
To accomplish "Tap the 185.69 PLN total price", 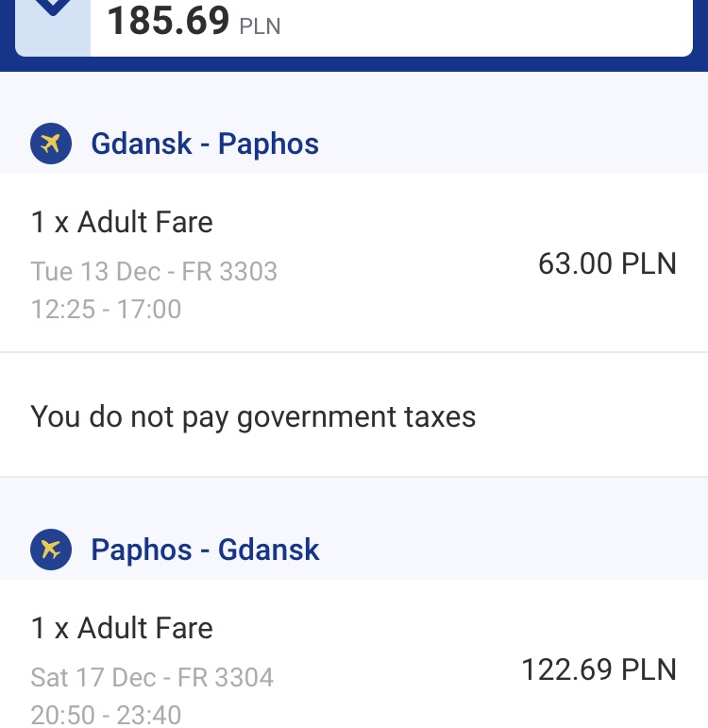I will pos(194,22).
